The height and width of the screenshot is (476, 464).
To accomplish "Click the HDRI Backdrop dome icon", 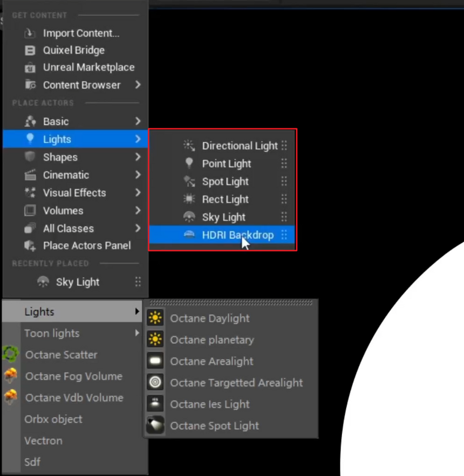I will click(x=189, y=234).
